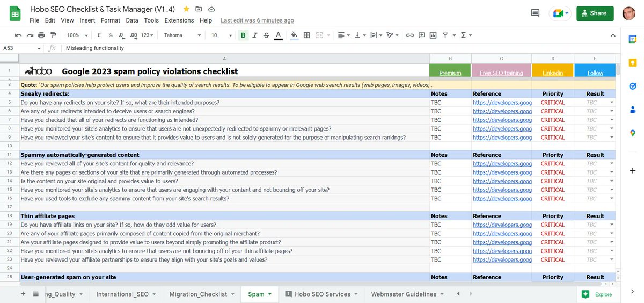
Task: Open Google Tasks in the side panel
Action: click(633, 86)
